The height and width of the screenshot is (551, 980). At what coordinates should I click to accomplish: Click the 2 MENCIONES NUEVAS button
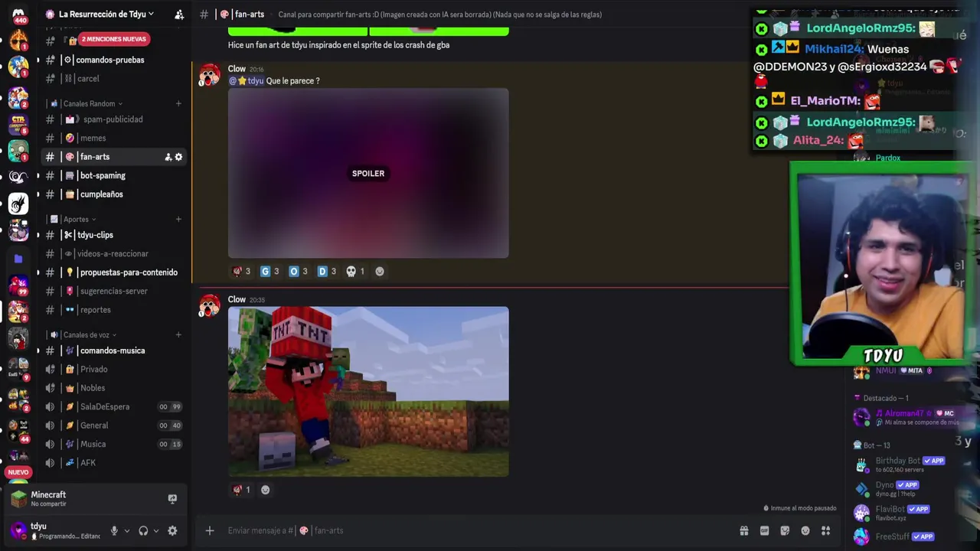pyautogui.click(x=113, y=39)
